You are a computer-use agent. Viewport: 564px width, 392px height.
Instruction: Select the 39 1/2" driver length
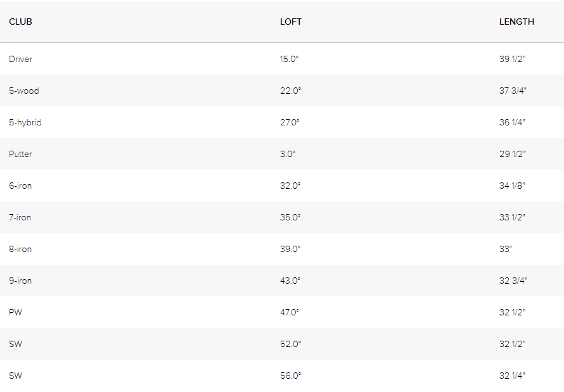[x=513, y=60]
